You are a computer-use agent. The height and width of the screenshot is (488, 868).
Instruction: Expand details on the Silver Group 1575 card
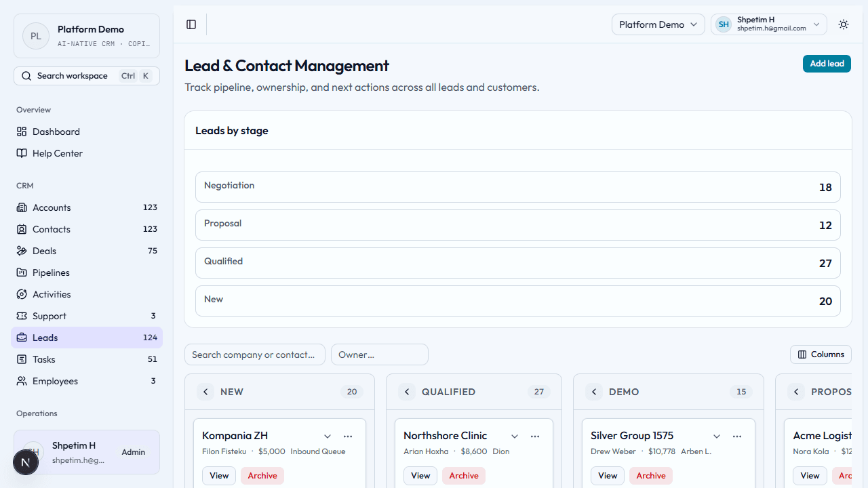[717, 436]
